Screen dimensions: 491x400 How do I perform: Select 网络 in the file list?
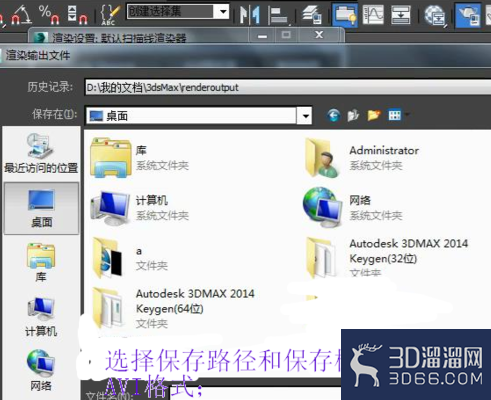(x=353, y=208)
